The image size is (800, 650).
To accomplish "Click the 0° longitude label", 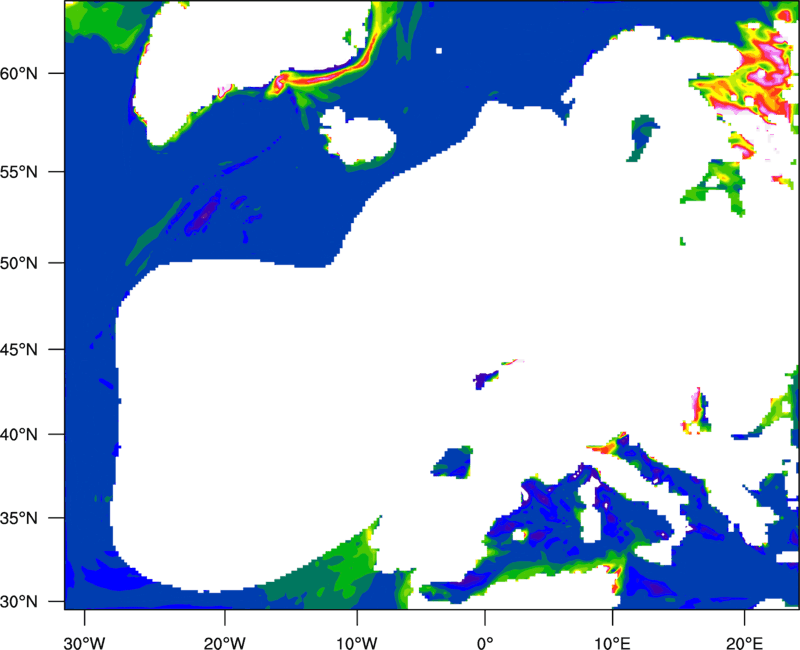I will point(485,643).
